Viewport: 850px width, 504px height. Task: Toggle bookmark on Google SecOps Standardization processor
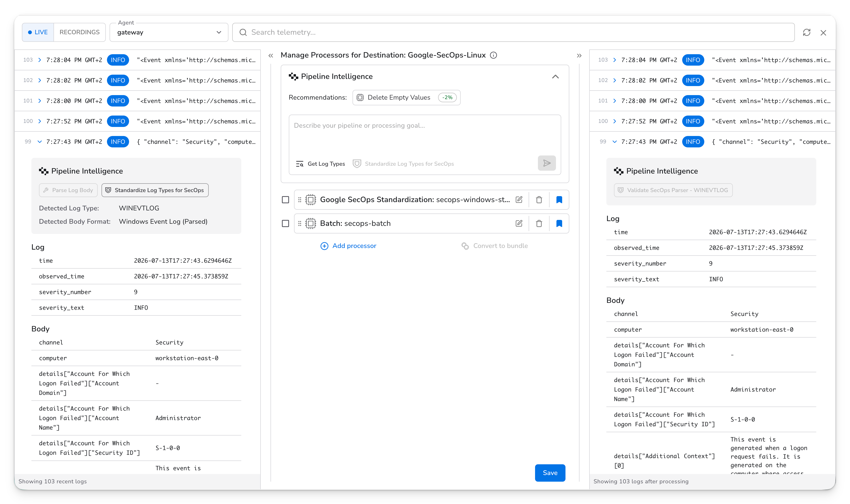(x=559, y=200)
